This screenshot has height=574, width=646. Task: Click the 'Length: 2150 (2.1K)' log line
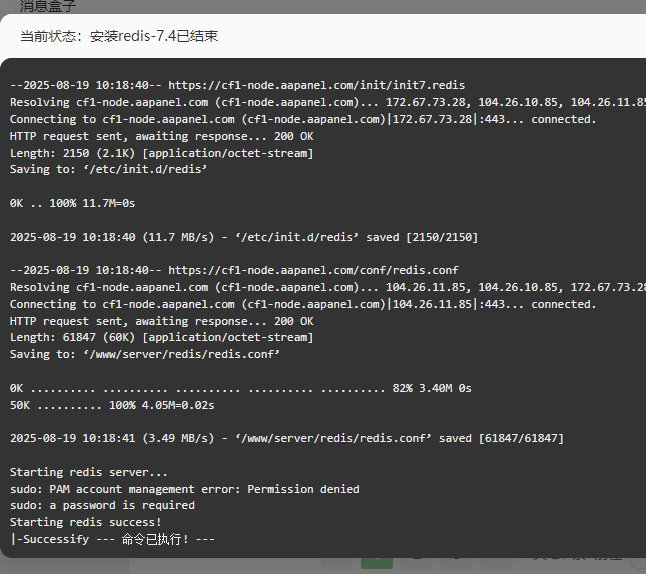tap(162, 153)
